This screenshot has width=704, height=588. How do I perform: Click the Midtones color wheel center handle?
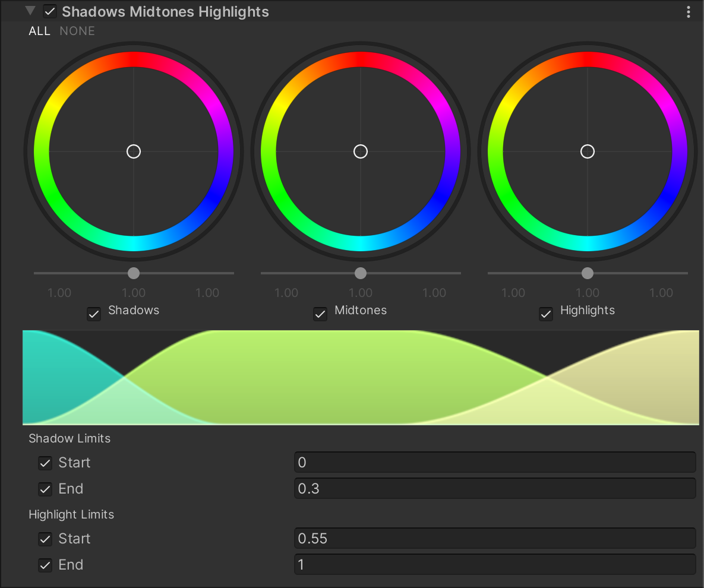(361, 151)
